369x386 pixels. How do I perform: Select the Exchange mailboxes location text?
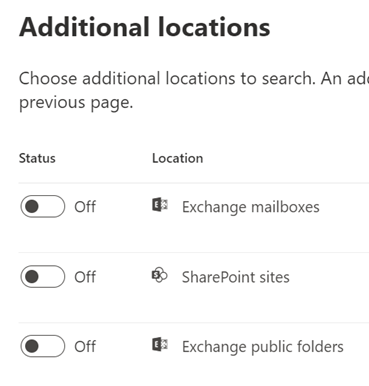[x=251, y=207]
